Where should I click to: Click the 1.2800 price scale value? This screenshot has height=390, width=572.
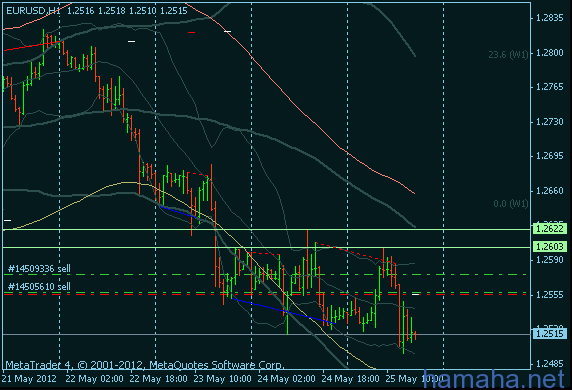pos(550,53)
